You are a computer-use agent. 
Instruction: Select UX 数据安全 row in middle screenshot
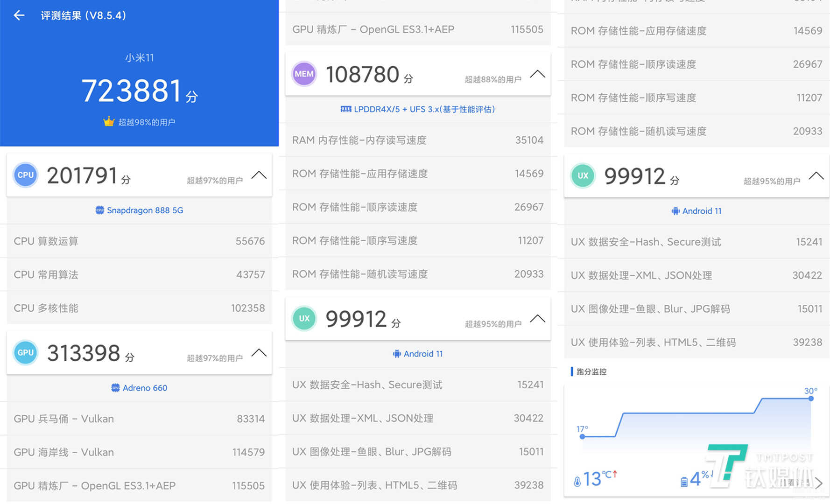point(418,385)
